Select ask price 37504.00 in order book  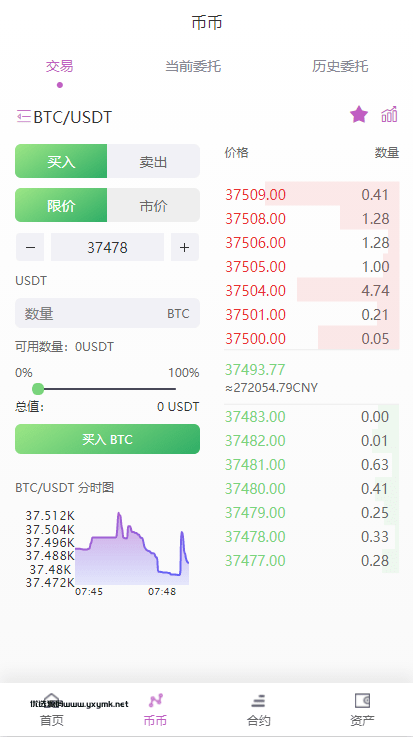(x=256, y=290)
